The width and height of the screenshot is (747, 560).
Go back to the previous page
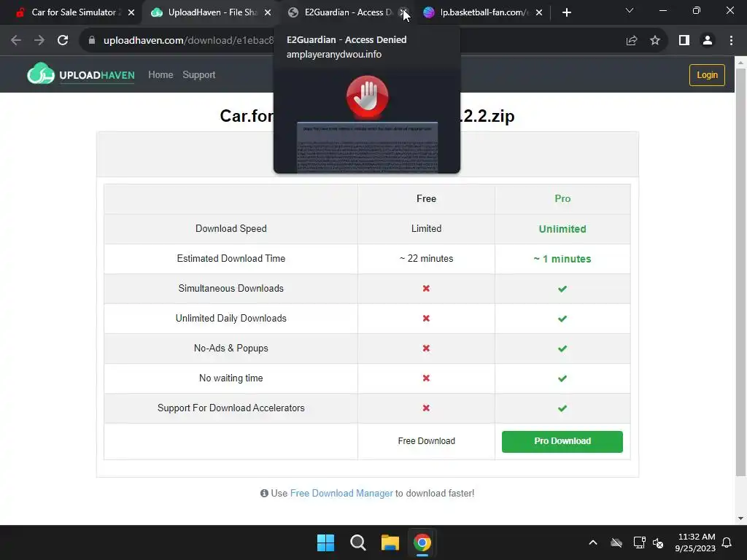click(x=16, y=41)
